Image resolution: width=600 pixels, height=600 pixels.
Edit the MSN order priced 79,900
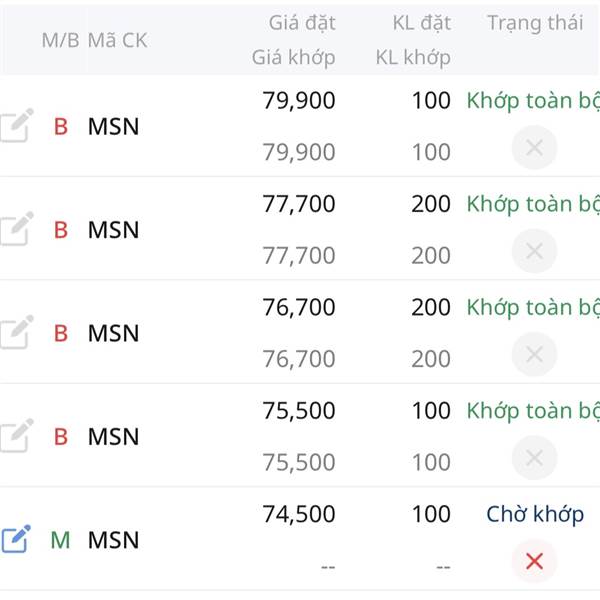pos(17,127)
